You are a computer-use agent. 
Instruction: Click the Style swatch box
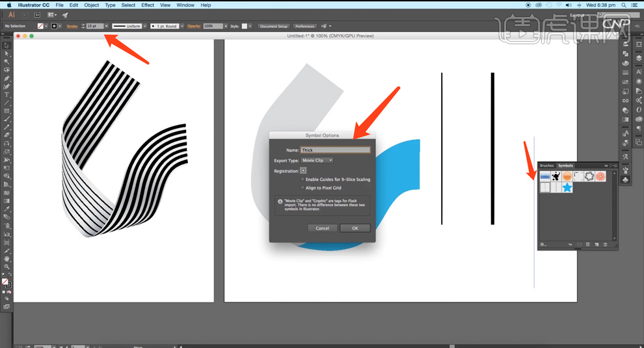tap(245, 26)
